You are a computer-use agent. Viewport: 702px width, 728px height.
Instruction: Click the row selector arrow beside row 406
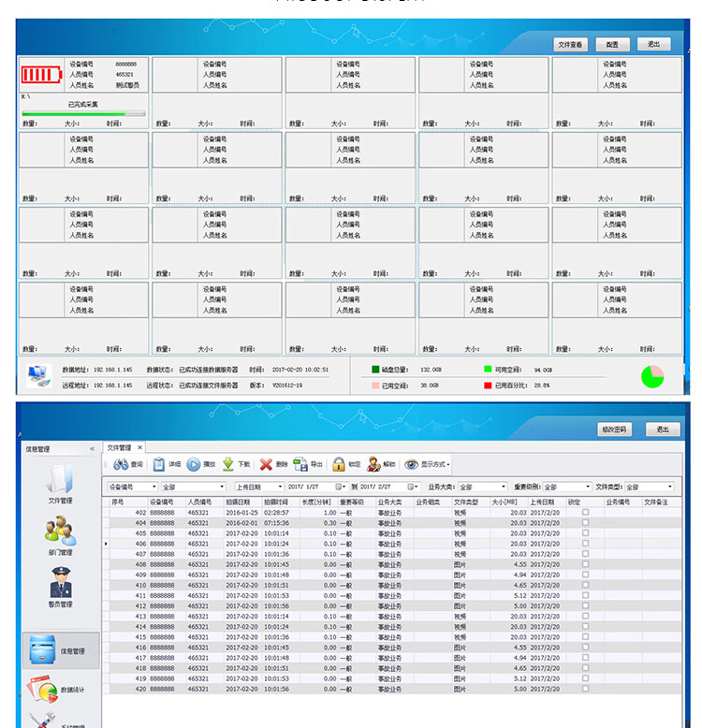click(106, 544)
